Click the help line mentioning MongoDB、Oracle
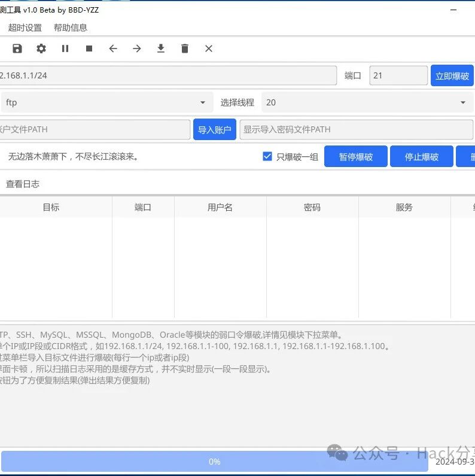Image resolution: width=475 pixels, height=476 pixels. pos(171,335)
